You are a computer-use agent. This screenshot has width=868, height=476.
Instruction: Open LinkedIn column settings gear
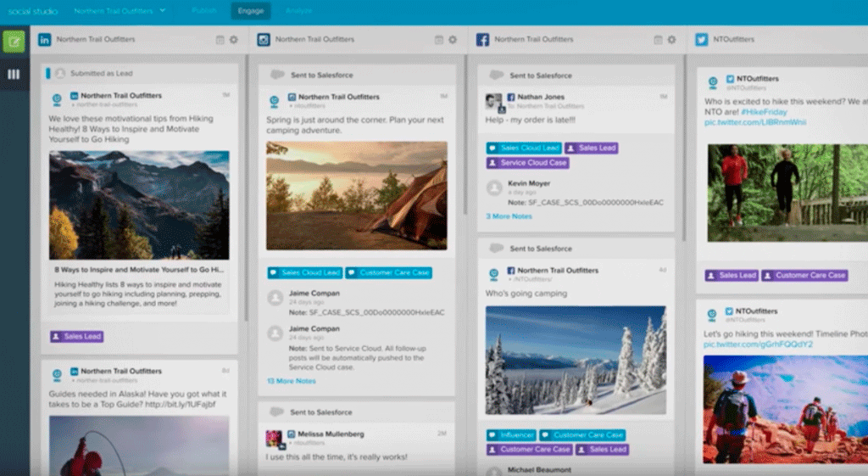[234, 39]
